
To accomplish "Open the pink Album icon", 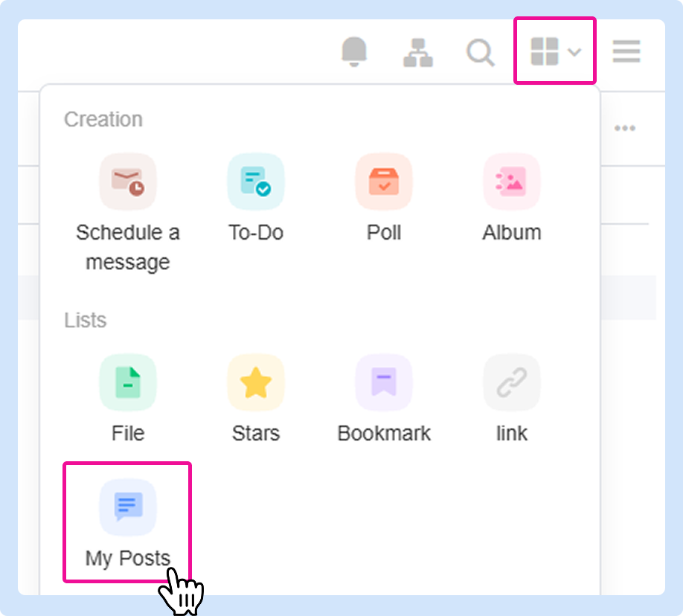I will [x=512, y=182].
